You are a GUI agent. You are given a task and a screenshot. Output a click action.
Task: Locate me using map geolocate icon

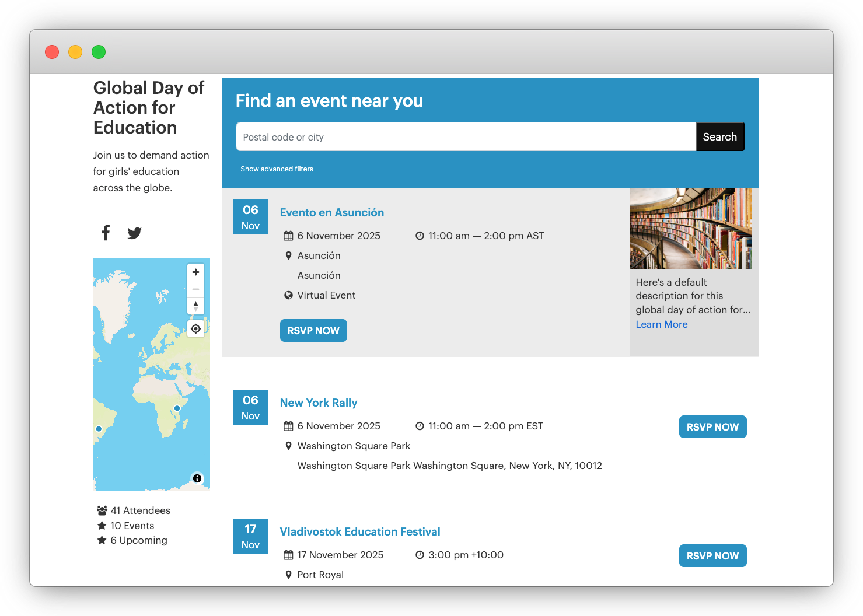tap(195, 329)
